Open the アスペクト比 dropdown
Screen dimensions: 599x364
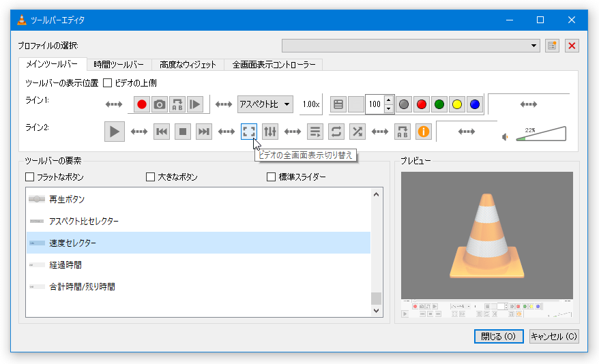point(265,104)
